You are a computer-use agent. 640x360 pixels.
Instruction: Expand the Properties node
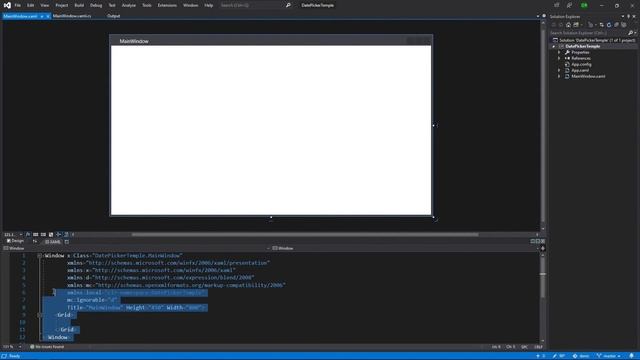560,52
